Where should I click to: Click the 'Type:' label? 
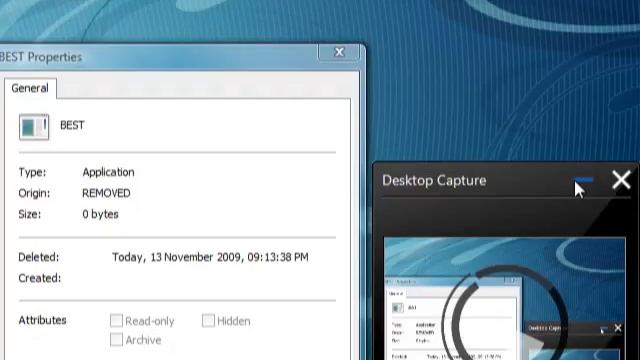click(32, 172)
